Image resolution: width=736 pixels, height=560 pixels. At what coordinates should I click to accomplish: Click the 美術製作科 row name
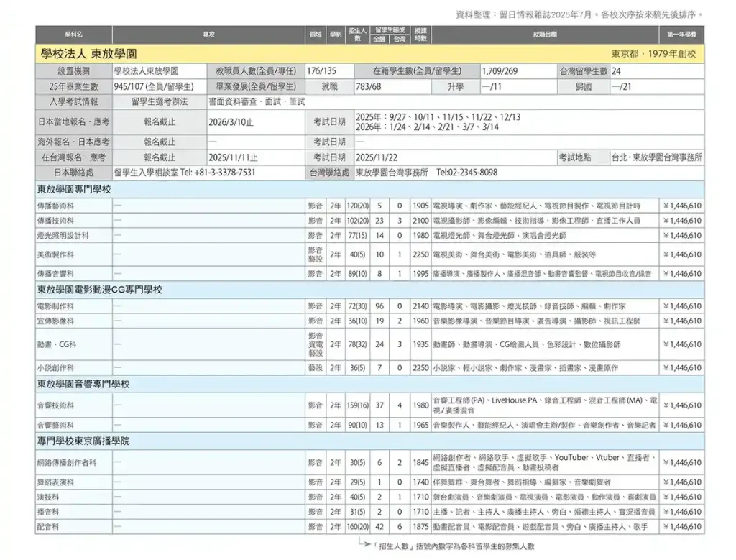[56, 255]
